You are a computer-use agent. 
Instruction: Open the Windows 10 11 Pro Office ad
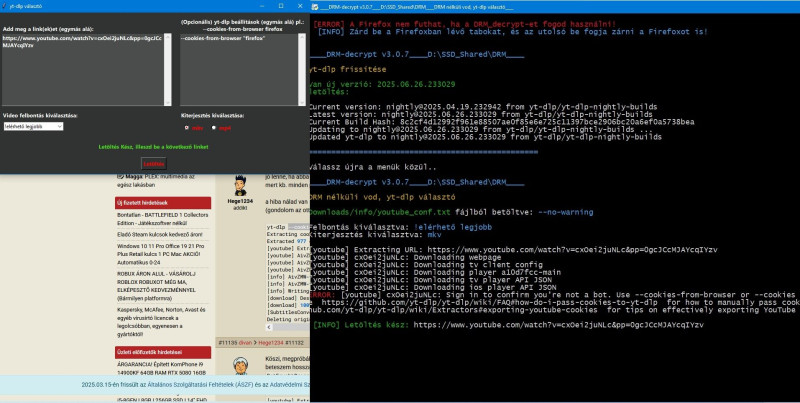(161, 254)
